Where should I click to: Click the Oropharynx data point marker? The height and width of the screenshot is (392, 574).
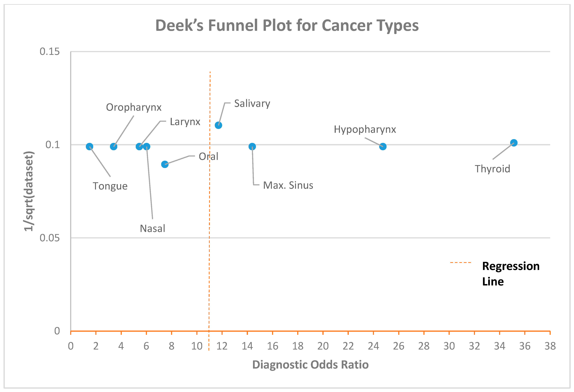113,147
